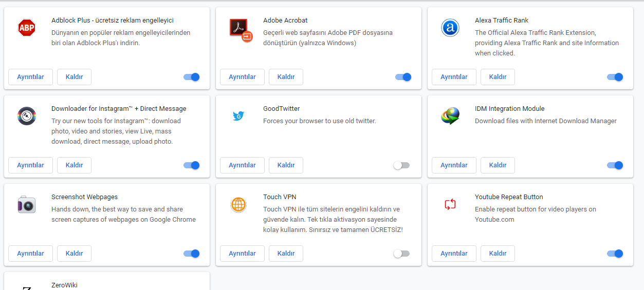Click the Downloader for Instagram icon
Screen dimensions: 644x290
point(27,116)
